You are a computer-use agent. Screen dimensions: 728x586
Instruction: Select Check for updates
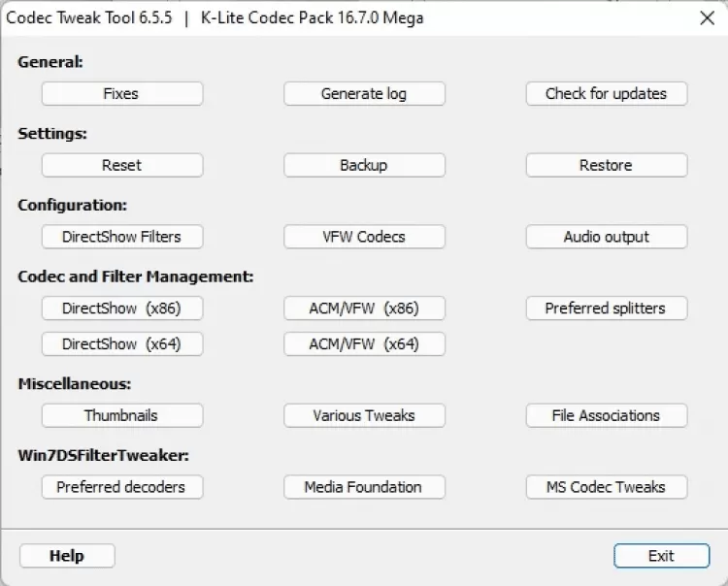pyautogui.click(x=606, y=94)
